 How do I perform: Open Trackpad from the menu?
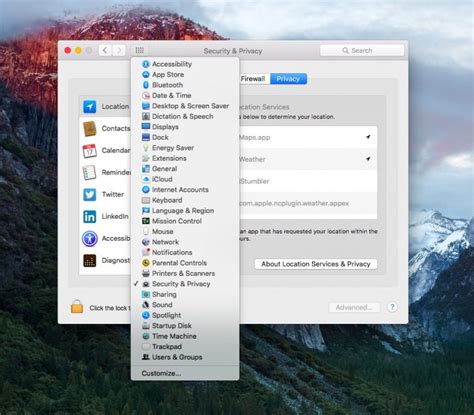[x=185, y=347]
